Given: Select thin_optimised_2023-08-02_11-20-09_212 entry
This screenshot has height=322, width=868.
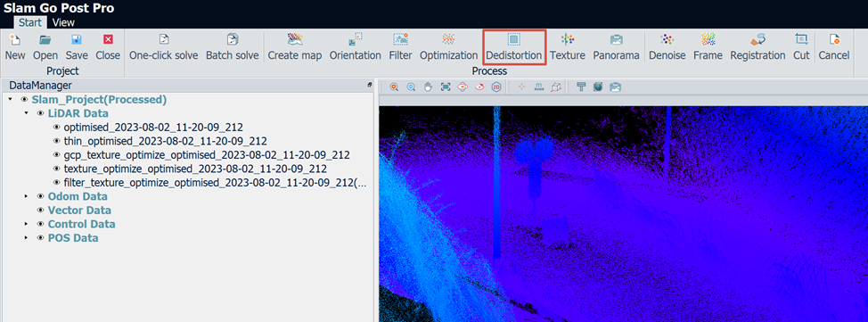Looking at the screenshot, I should click(166, 141).
